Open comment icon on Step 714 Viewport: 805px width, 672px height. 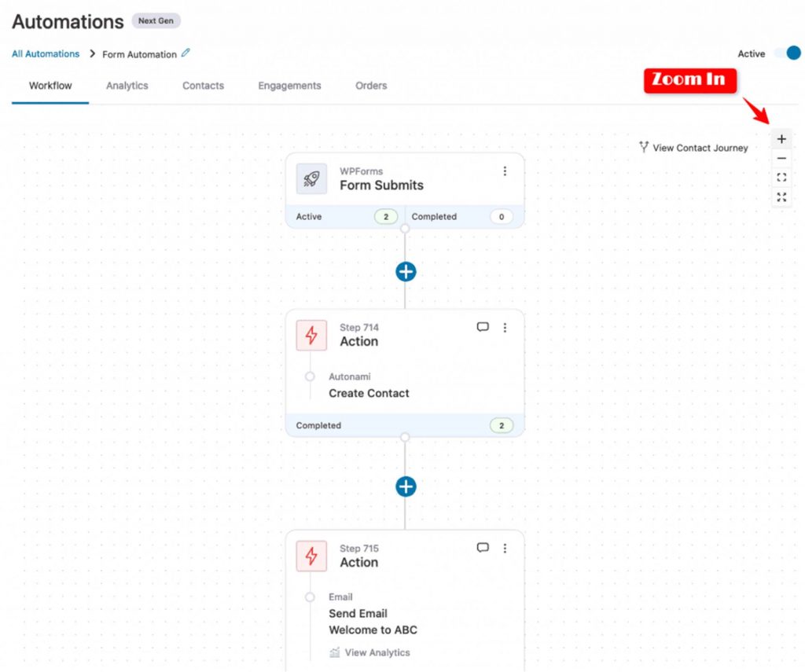pyautogui.click(x=483, y=327)
